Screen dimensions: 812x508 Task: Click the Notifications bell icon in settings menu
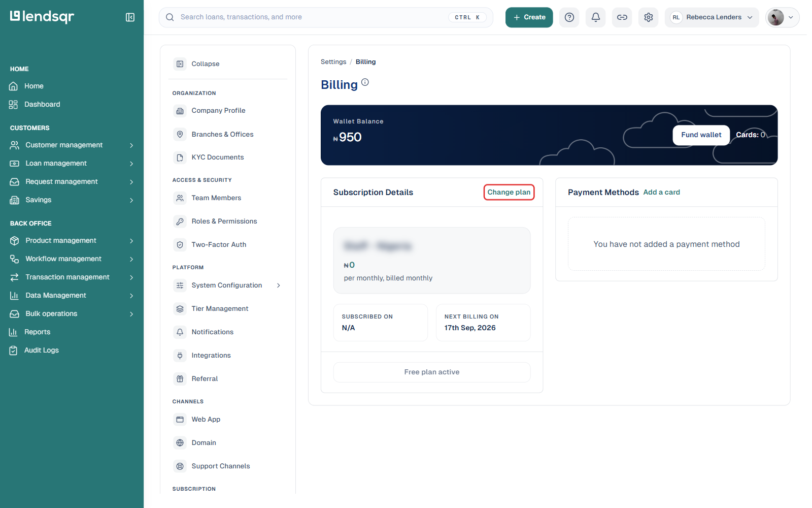(180, 332)
